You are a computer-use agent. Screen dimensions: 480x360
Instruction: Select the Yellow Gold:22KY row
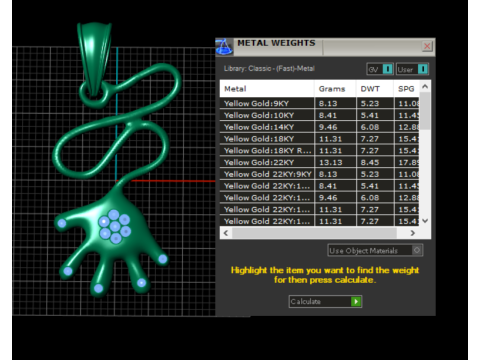coord(319,162)
